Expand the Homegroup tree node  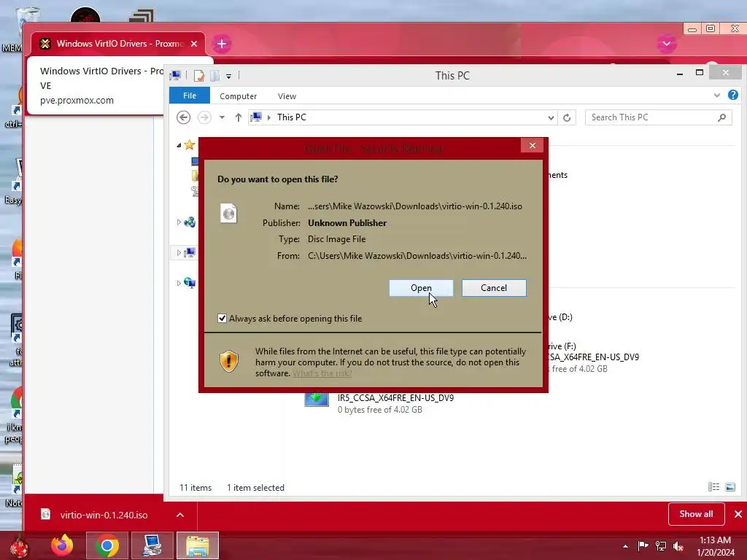click(179, 222)
